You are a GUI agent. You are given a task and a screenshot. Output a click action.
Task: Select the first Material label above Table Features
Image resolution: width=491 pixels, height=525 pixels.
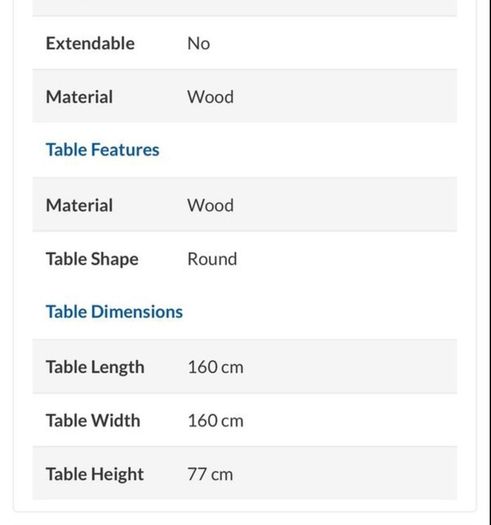[x=79, y=97]
